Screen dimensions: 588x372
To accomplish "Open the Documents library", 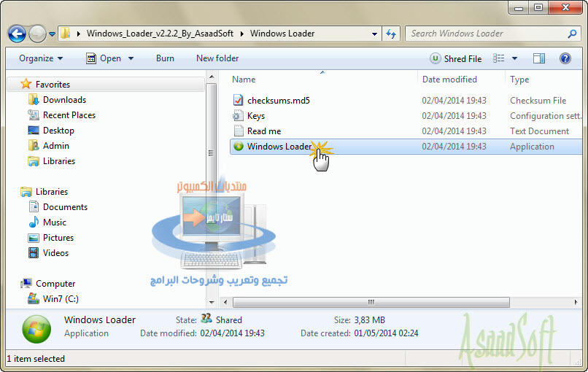I will tap(65, 207).
